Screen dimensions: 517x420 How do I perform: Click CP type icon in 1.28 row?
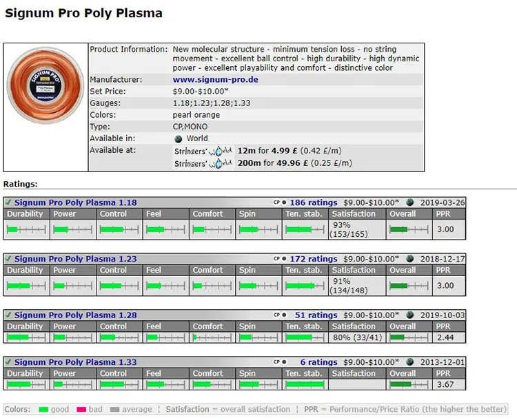tap(276, 315)
